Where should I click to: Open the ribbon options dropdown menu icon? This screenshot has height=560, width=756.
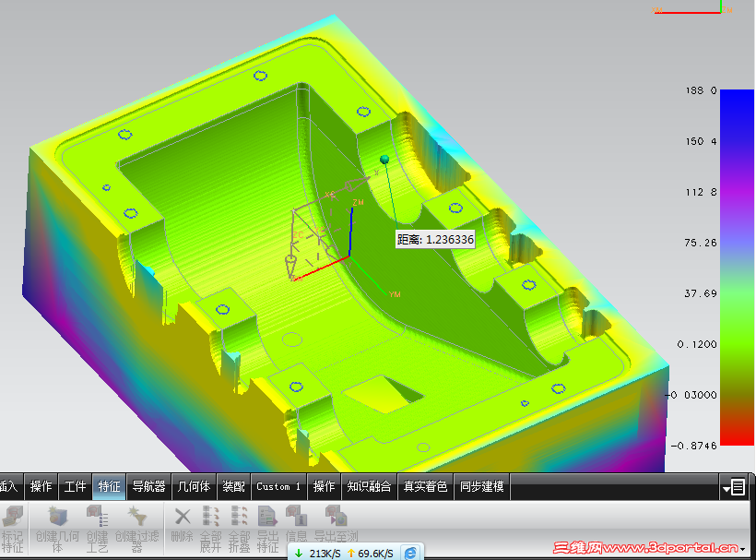(x=734, y=487)
